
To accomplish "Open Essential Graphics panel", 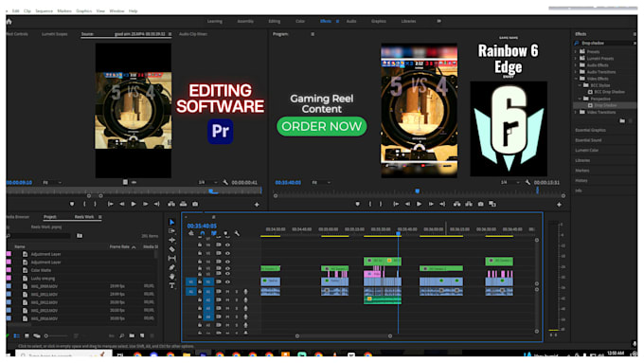I will point(590,130).
